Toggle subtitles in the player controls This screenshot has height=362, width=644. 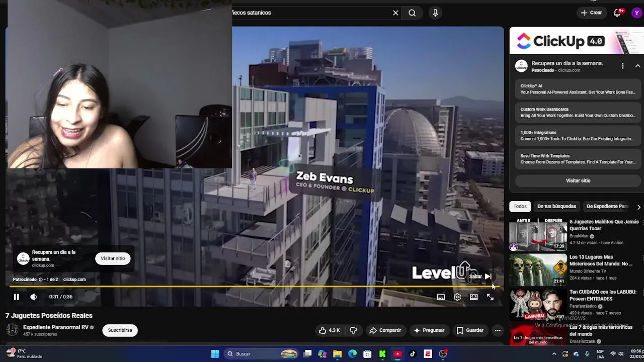[x=441, y=297]
